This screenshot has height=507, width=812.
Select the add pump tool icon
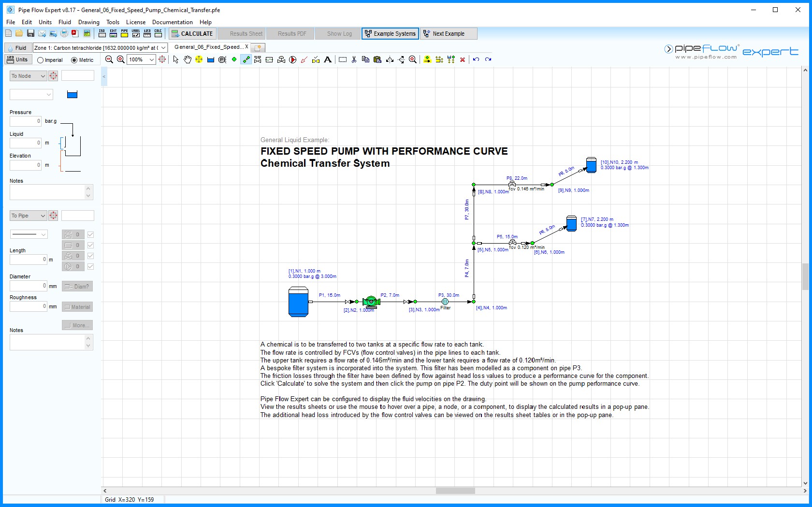293,59
